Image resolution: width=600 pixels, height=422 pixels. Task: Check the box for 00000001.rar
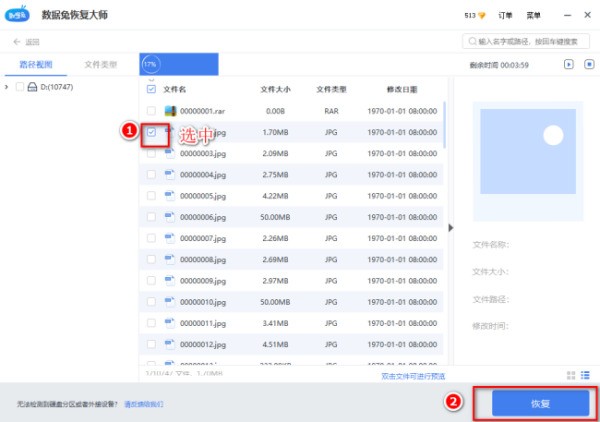point(151,110)
